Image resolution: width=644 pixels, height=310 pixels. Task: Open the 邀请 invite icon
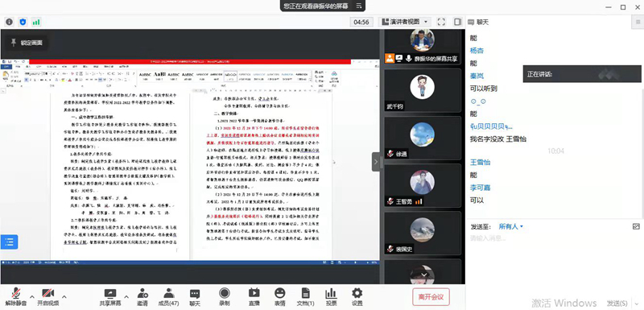(142, 296)
